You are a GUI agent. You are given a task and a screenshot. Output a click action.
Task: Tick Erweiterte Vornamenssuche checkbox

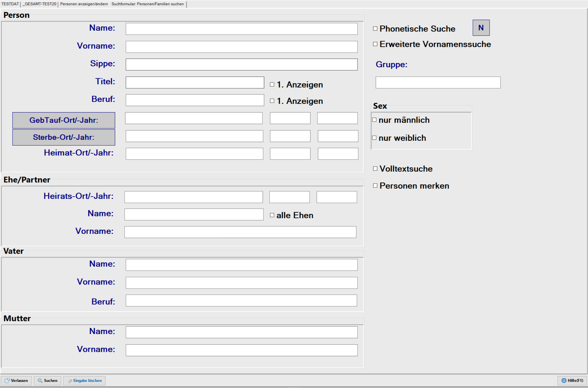pos(375,44)
